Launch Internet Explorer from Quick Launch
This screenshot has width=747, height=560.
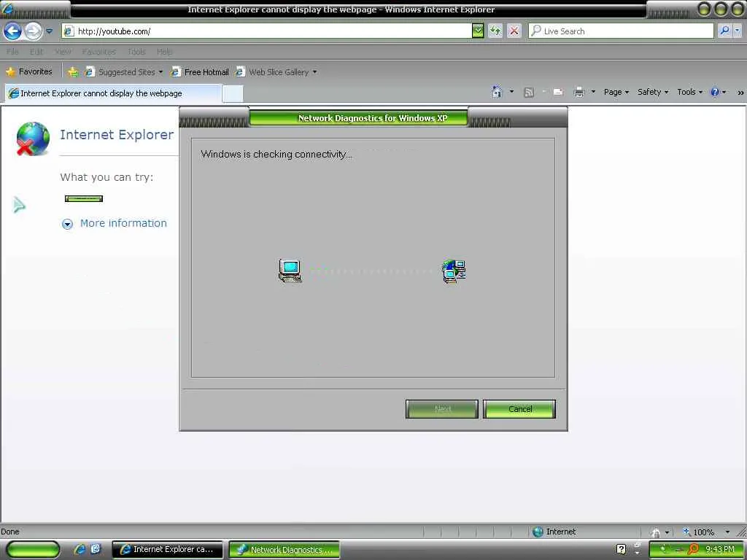[x=80, y=549]
